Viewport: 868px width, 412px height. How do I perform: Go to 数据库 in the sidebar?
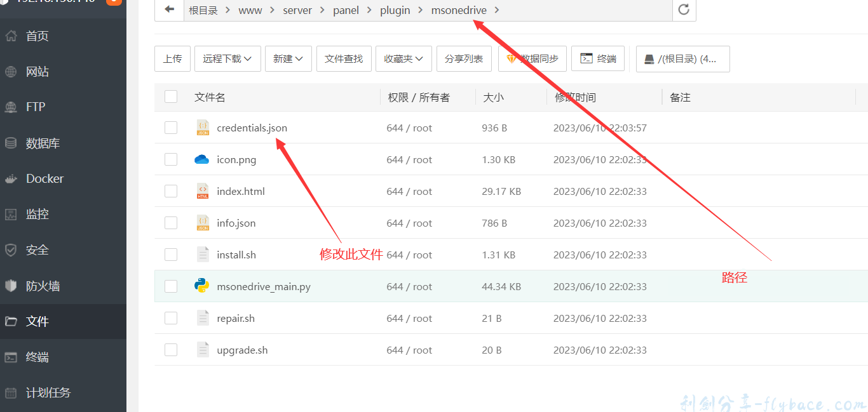(43, 143)
